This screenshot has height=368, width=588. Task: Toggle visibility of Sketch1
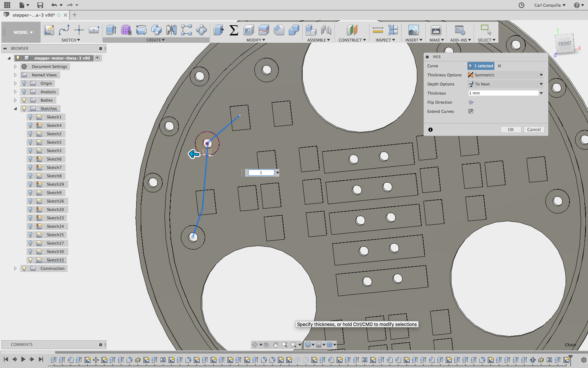[x=30, y=117]
